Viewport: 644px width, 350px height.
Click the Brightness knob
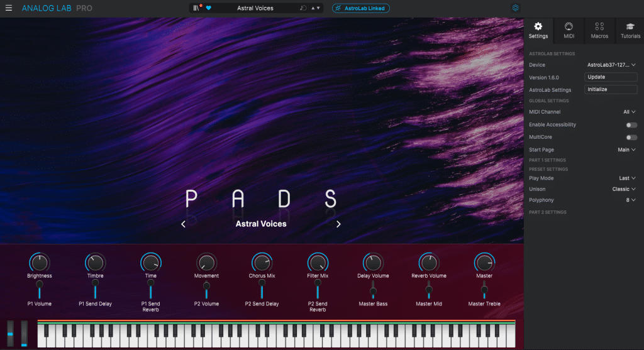[x=39, y=263]
